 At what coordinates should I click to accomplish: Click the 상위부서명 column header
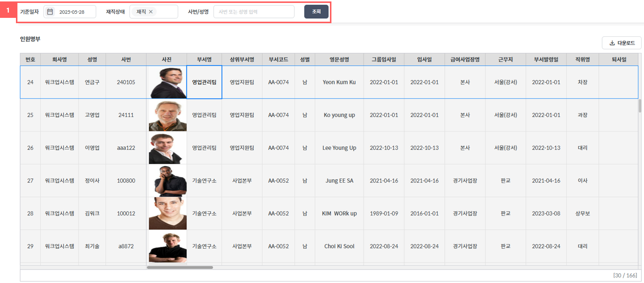coord(242,59)
